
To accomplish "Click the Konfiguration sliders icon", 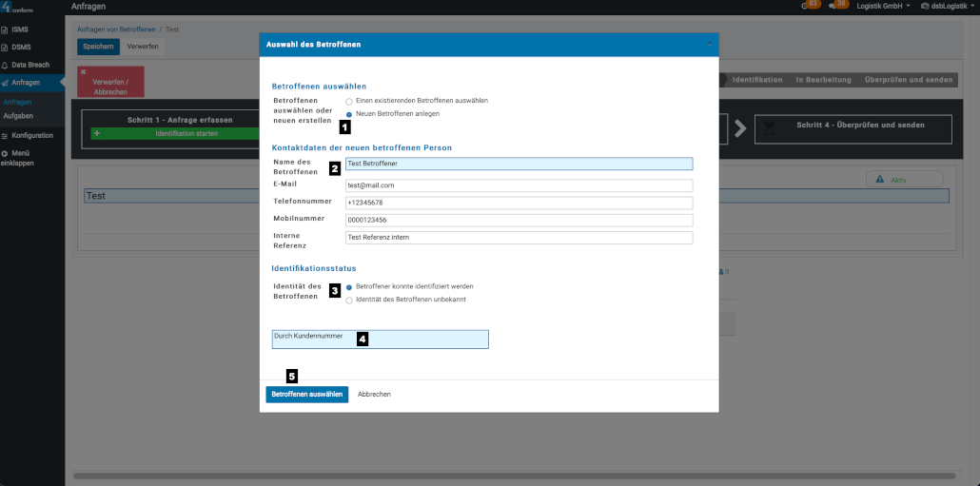I will [x=5, y=135].
